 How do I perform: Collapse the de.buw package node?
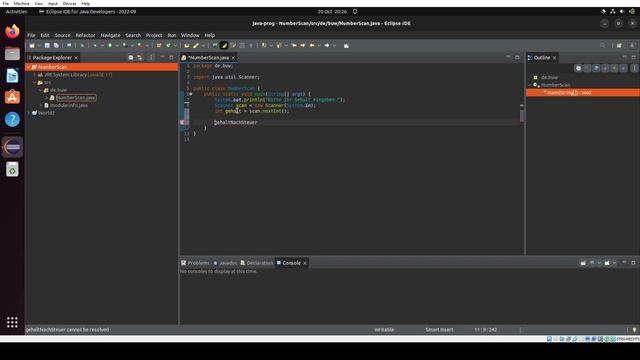point(40,90)
